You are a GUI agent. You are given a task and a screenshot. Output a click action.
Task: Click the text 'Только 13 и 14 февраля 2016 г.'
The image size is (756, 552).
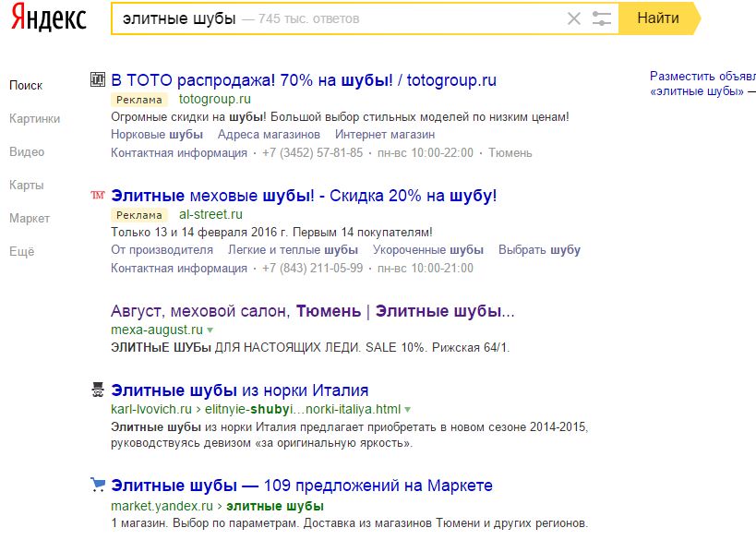[200, 233]
